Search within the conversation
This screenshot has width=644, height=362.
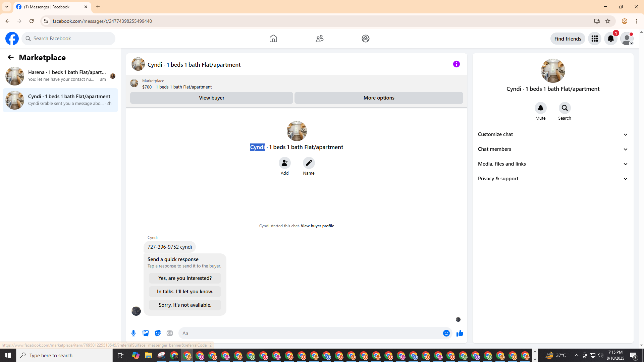[x=565, y=108]
